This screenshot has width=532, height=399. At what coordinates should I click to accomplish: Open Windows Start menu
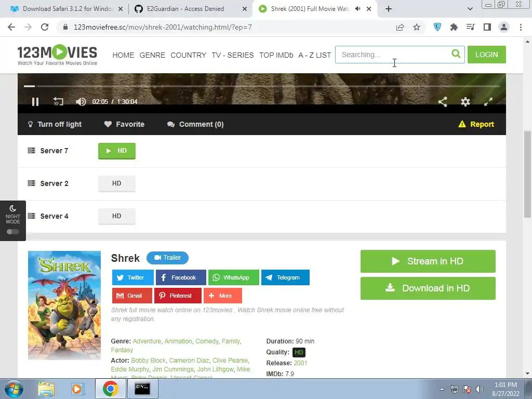[x=14, y=389]
